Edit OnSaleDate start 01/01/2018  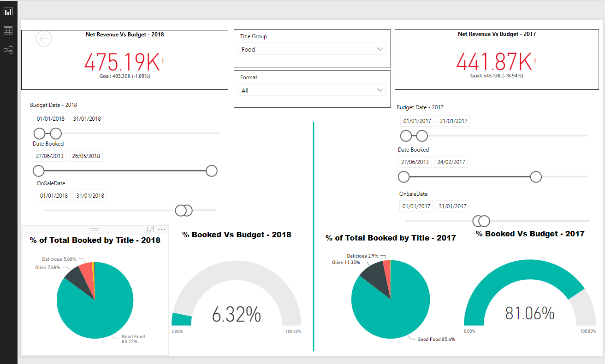[x=54, y=195]
